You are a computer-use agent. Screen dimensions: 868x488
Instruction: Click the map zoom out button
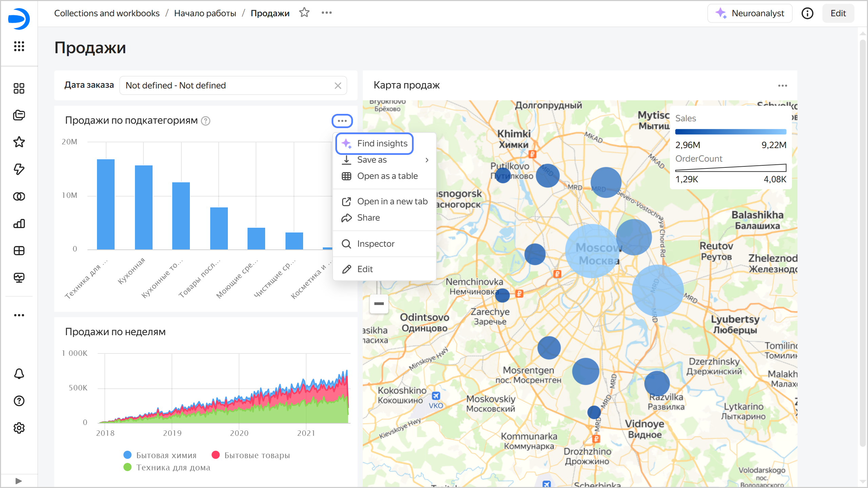[x=379, y=304]
